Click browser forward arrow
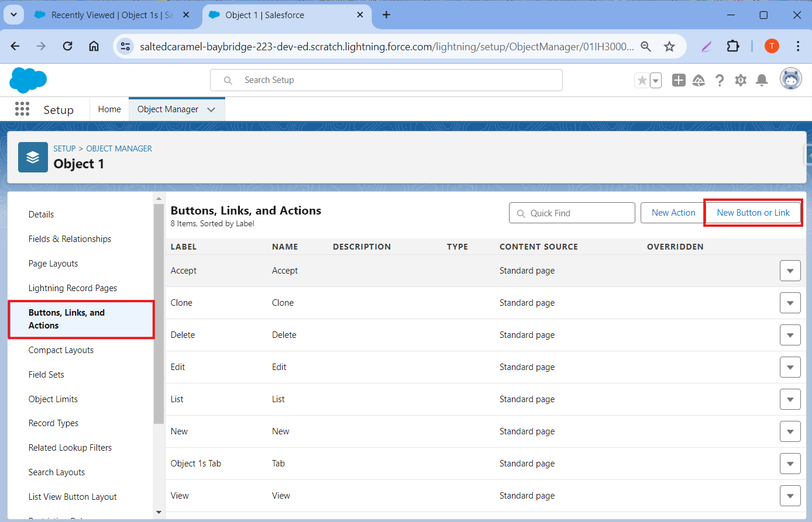 coord(41,46)
